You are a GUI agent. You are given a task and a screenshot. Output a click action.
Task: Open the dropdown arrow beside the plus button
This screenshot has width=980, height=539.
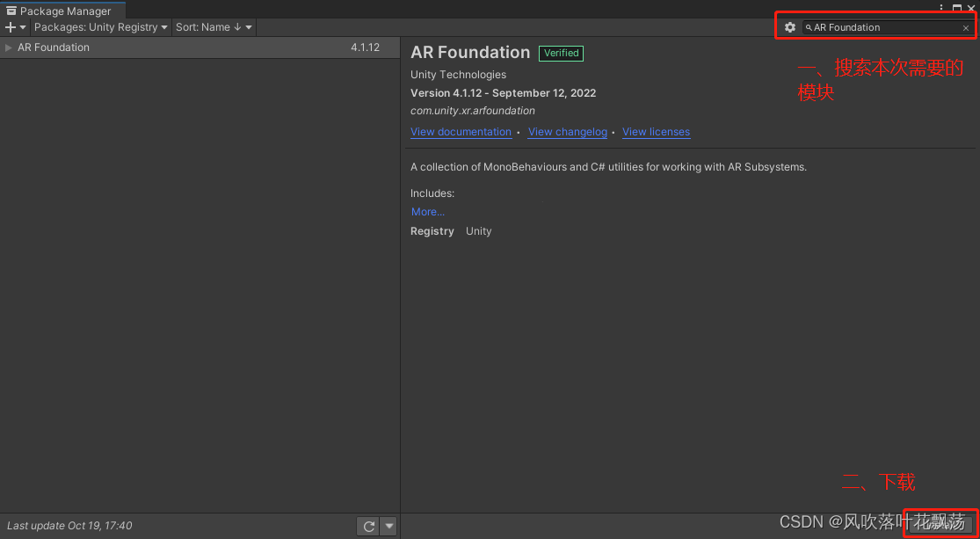click(x=21, y=27)
